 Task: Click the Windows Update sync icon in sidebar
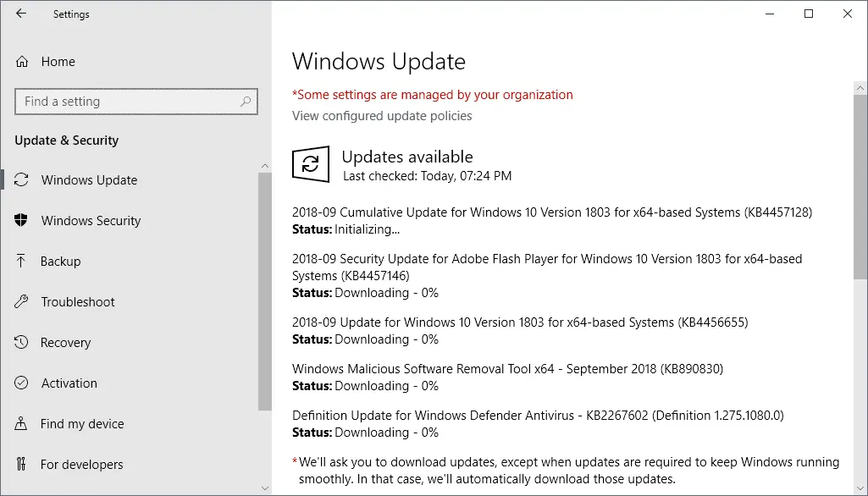click(x=21, y=180)
